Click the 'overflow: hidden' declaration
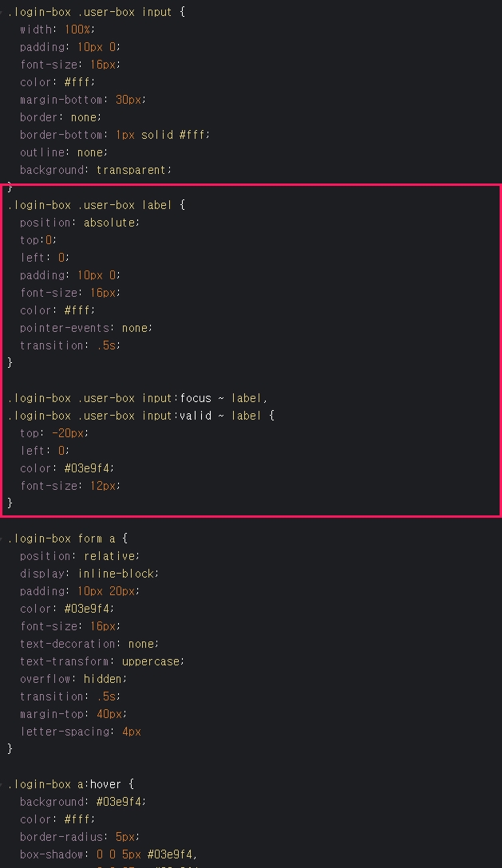Screen dimensions: 502x868 tap(73, 679)
